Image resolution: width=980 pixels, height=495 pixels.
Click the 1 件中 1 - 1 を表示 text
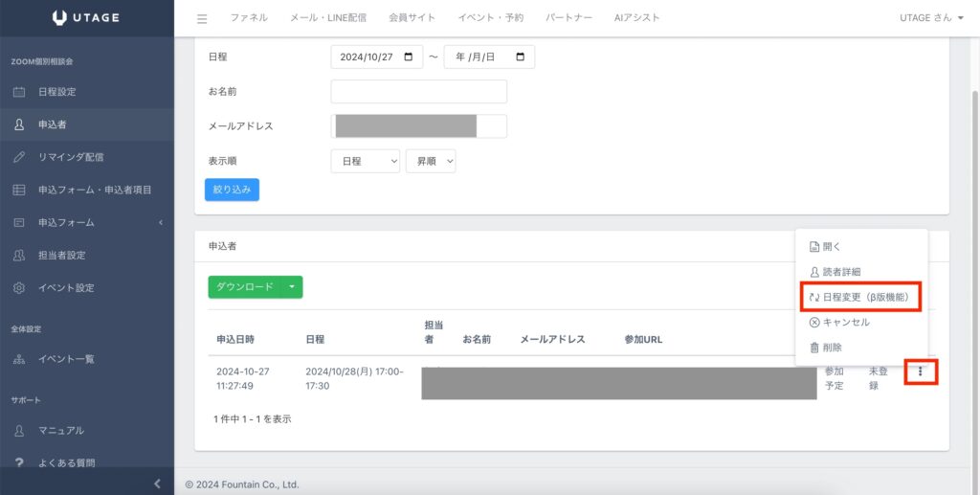point(253,418)
